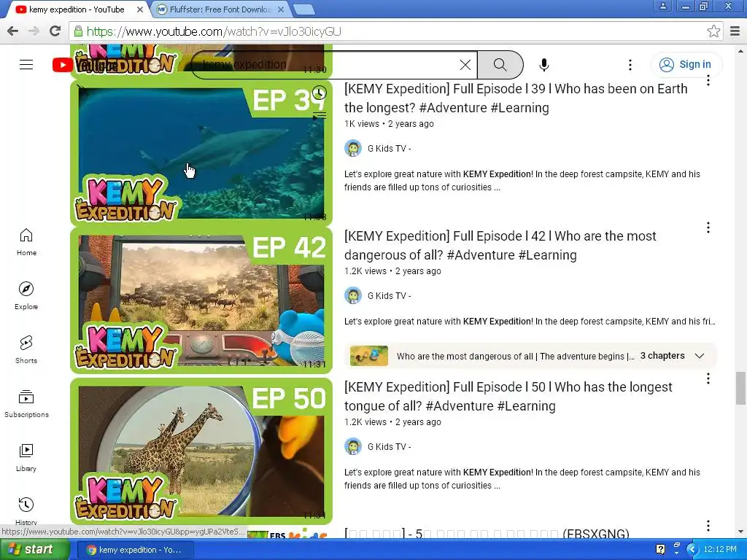
Task: Expand the 3 chapters chevron
Action: pos(700,356)
